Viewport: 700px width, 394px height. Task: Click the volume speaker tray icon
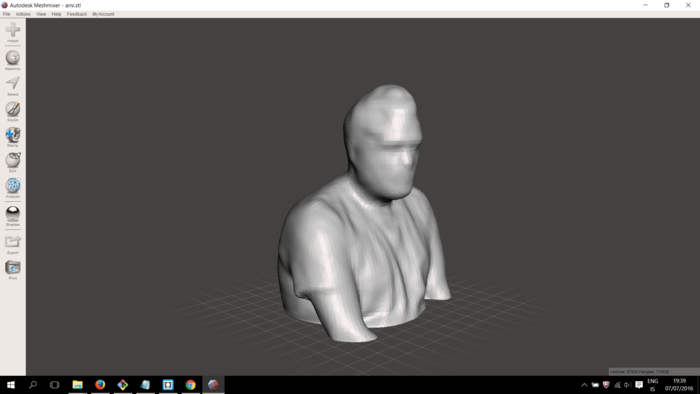pos(627,385)
